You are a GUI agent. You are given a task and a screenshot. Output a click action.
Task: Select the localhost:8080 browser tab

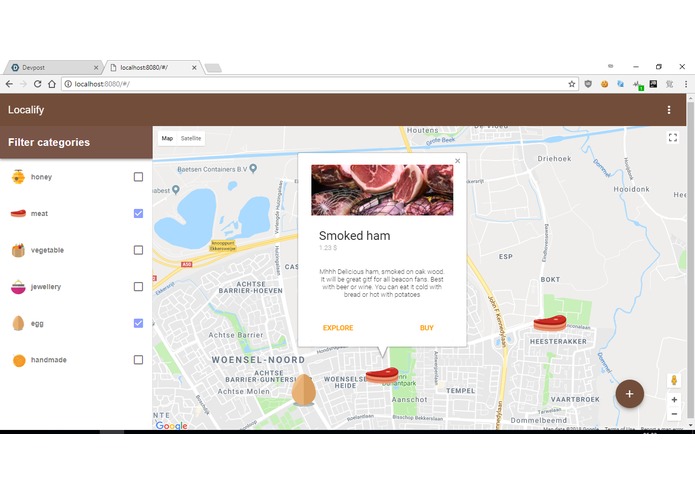152,68
